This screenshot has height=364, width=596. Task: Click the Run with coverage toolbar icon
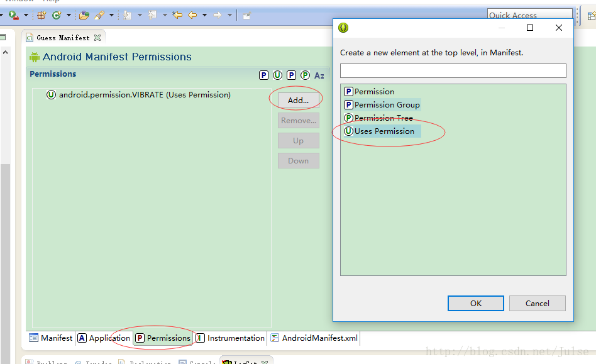(14, 15)
